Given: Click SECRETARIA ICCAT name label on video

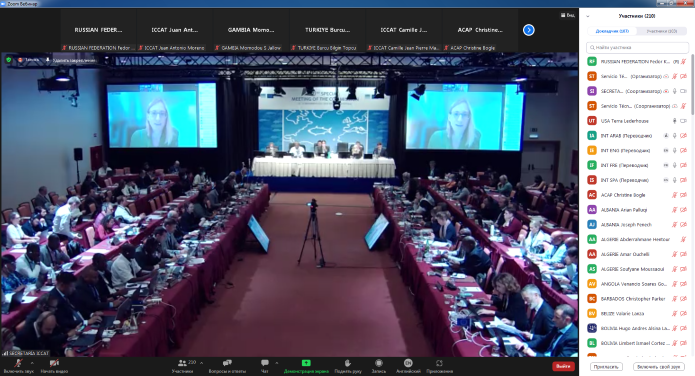Looking at the screenshot, I should pos(26,353).
